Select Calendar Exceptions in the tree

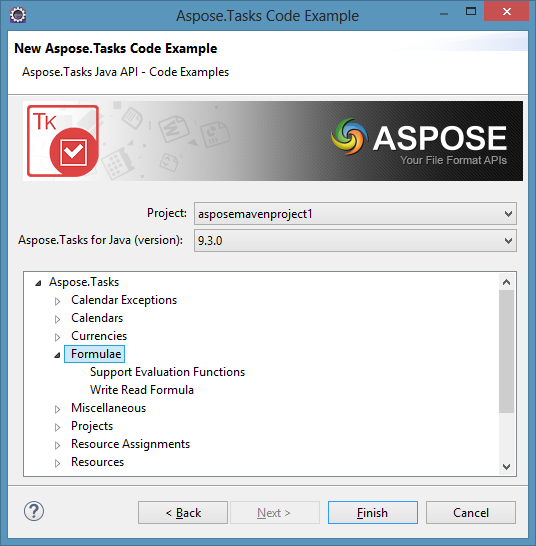tap(124, 300)
